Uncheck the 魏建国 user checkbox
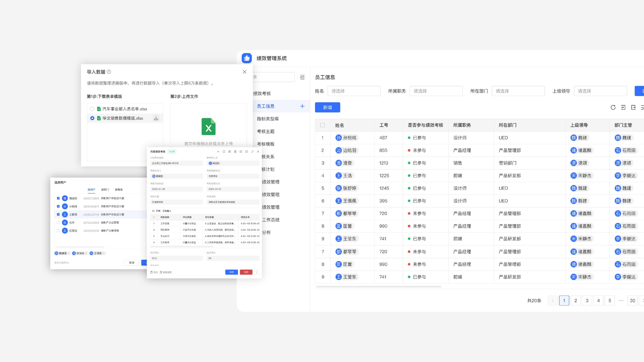Viewport: 644px width, 362px height. coord(58,198)
